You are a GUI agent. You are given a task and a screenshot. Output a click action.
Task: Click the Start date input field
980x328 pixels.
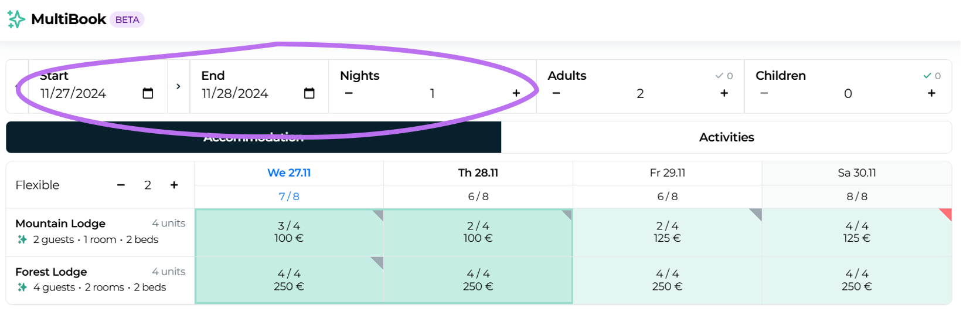(x=82, y=93)
